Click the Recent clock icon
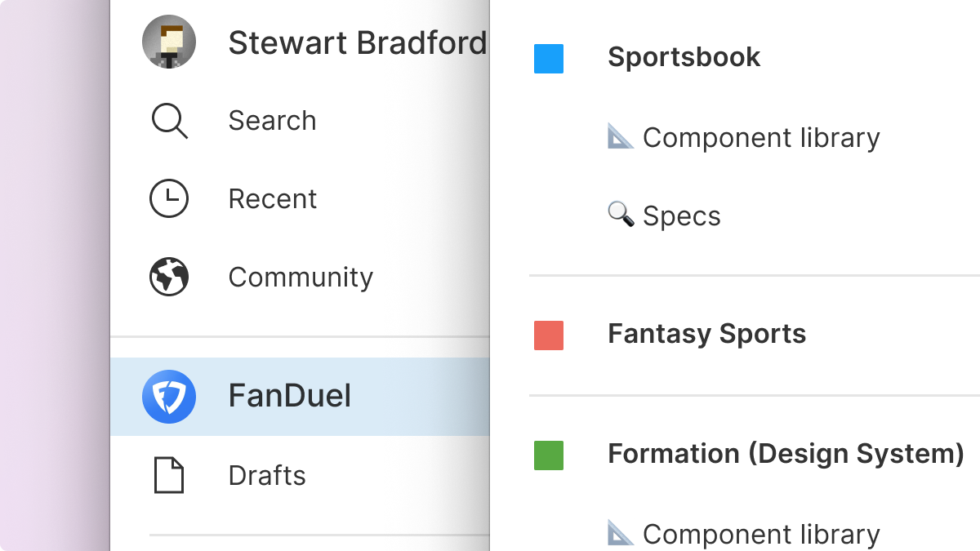This screenshot has height=551, width=980. pyautogui.click(x=169, y=199)
